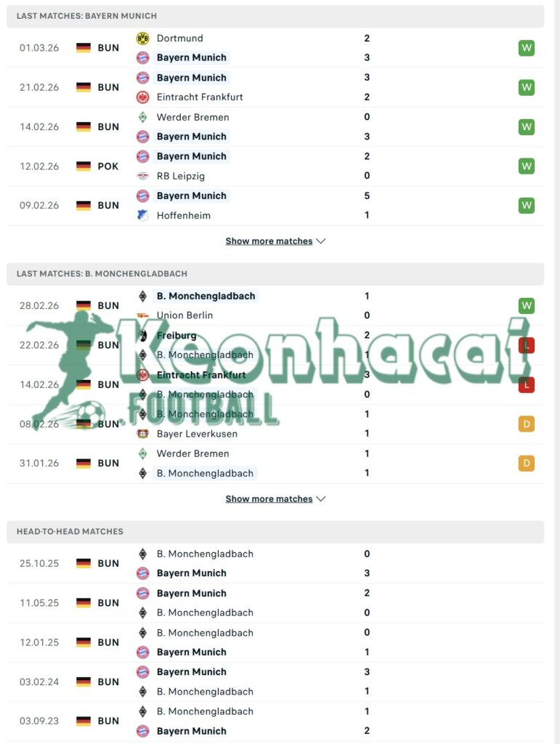560x744 pixels.
Task: Click the Eintracht Frankfurt eagle logo
Action: [x=142, y=97]
